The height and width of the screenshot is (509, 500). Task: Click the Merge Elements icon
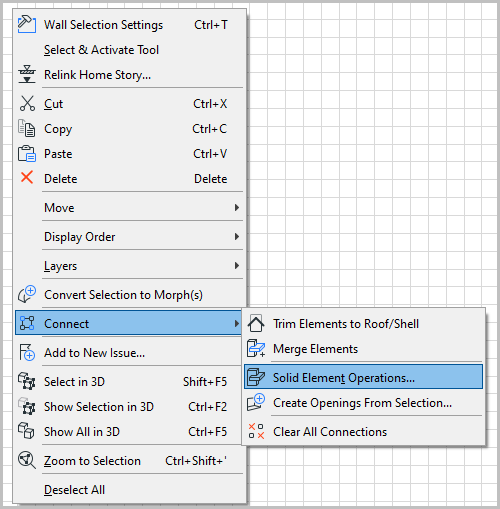click(256, 348)
